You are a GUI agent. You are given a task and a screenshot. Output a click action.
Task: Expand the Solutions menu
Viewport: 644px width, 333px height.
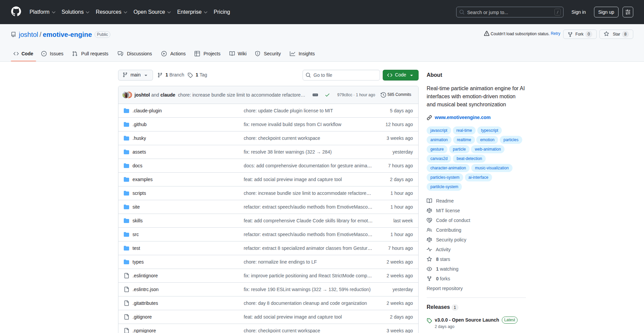(75, 12)
